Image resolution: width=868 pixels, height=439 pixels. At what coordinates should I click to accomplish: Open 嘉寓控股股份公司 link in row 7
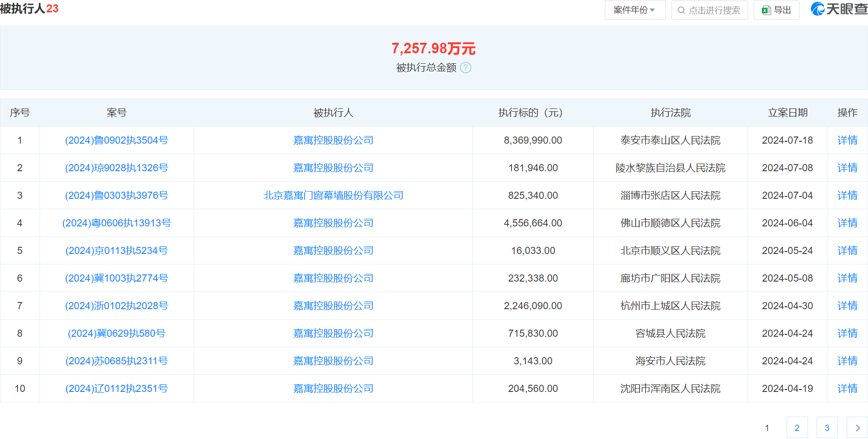333,306
